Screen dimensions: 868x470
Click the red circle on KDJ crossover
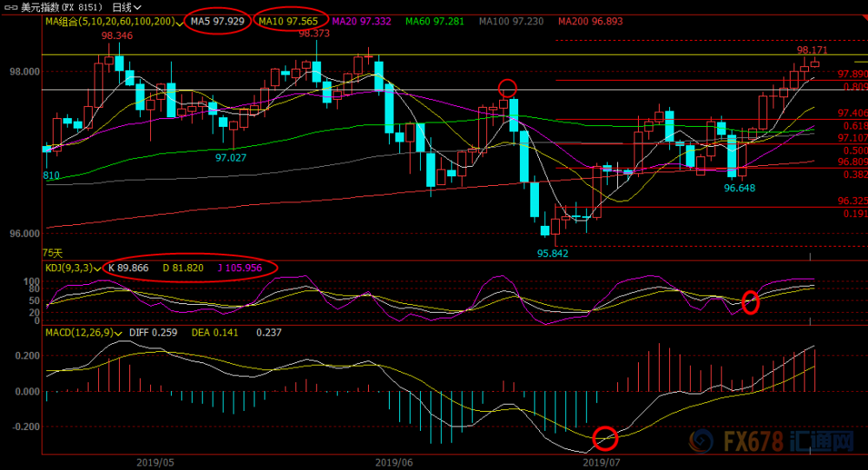click(750, 302)
